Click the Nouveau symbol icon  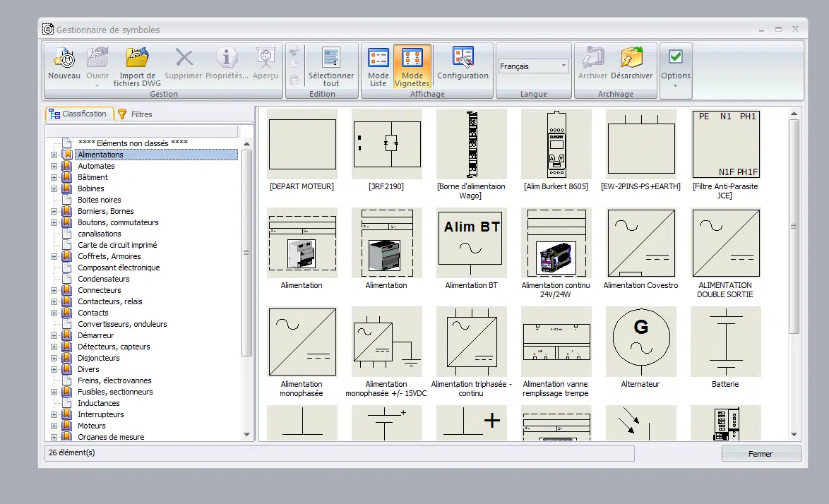64,58
